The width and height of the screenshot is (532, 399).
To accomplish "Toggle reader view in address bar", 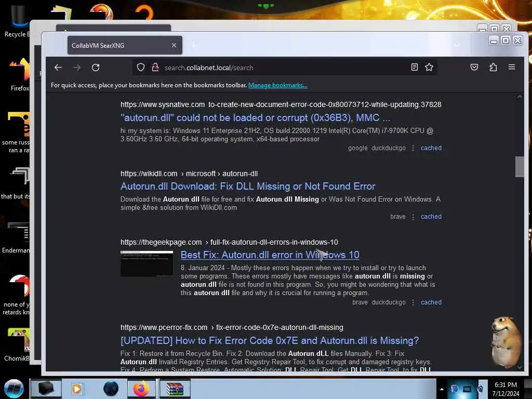I will coord(414,67).
